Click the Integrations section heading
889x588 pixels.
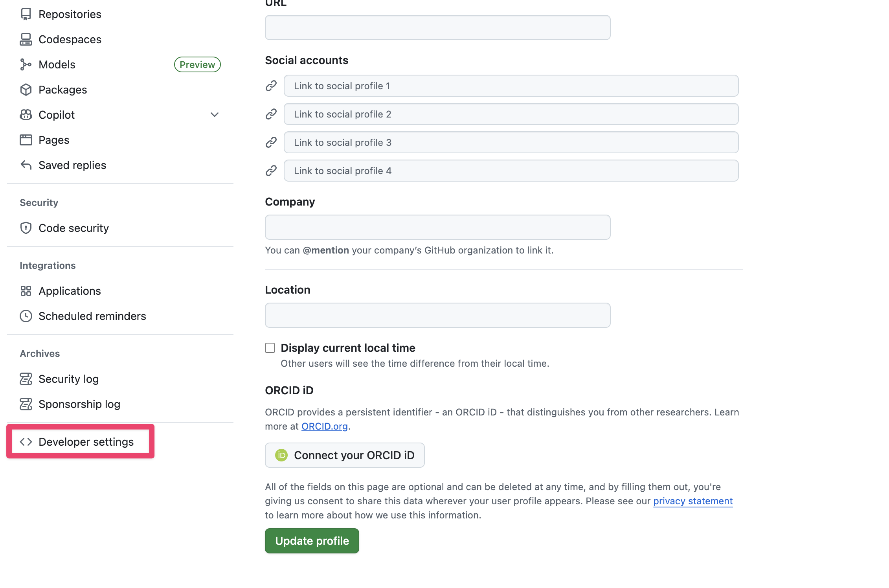tap(48, 265)
